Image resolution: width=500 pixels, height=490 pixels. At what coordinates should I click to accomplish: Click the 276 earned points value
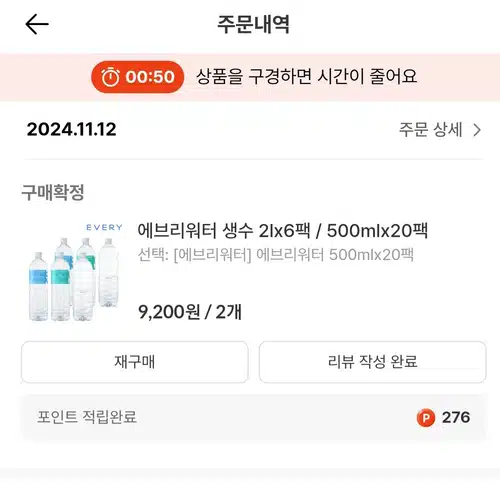tap(456, 417)
